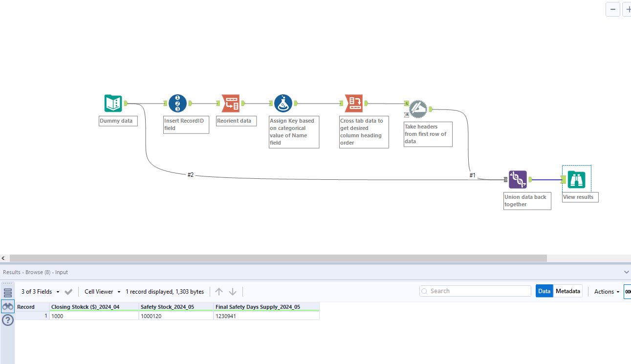Select the Take headers Dynamic Rename tool
This screenshot has height=364, width=631.
pos(418,109)
